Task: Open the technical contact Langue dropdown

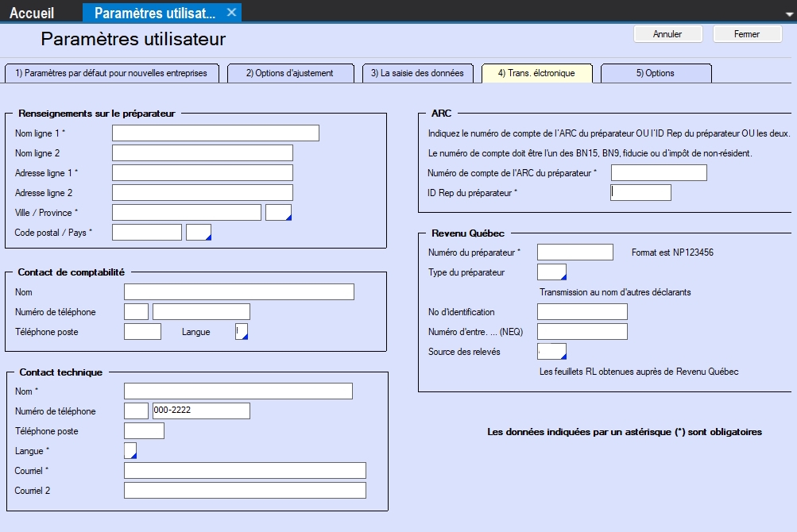Action: coord(130,451)
